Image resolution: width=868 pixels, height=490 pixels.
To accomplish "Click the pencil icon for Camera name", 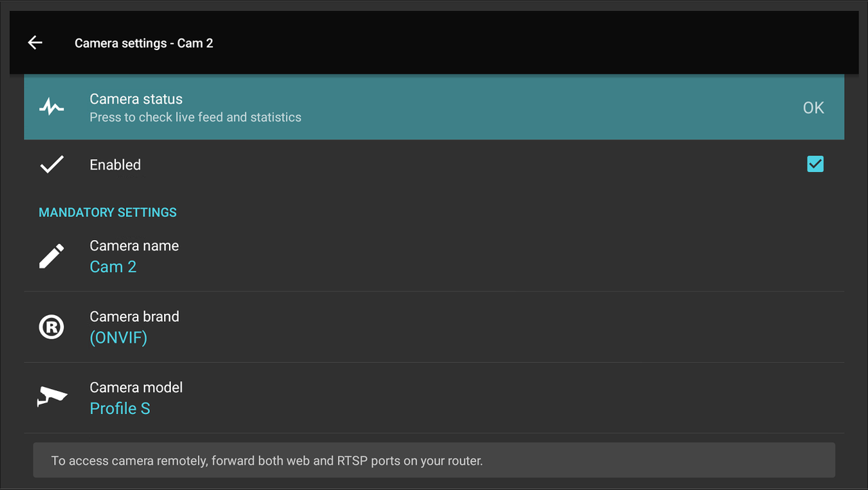I will click(52, 256).
